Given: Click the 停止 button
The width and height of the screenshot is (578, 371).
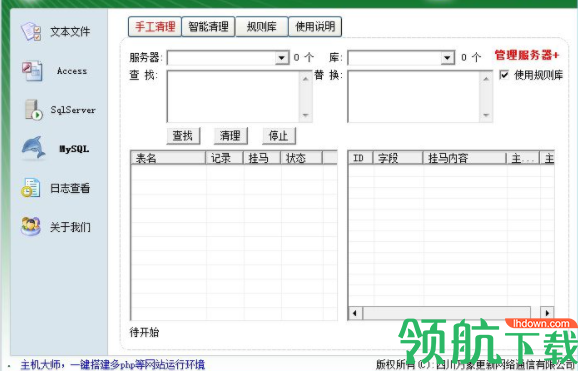Looking at the screenshot, I should (278, 136).
